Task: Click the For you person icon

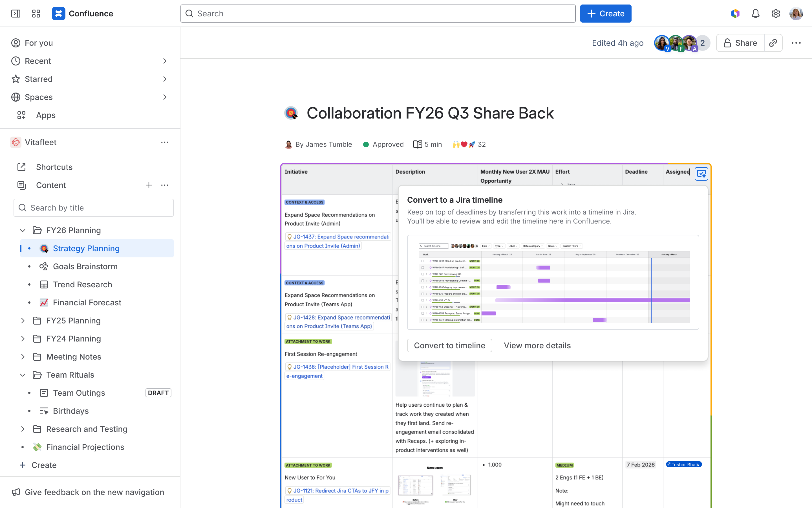Action: [x=16, y=43]
